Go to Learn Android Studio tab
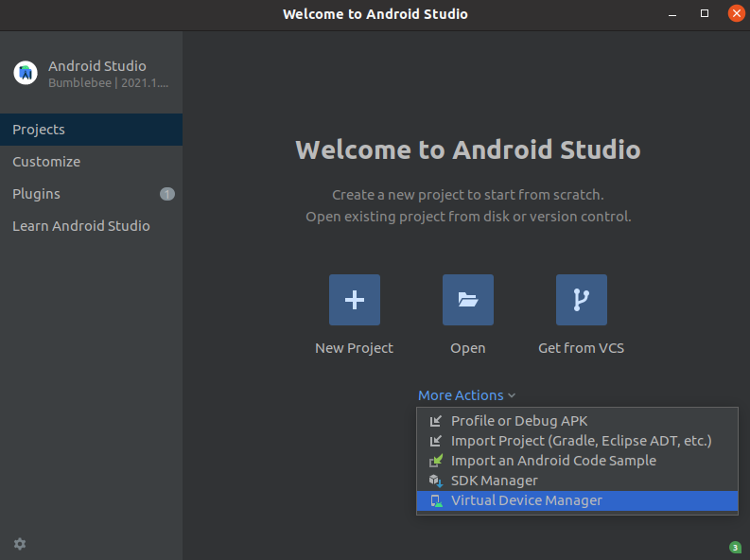This screenshot has height=560, width=750. (92, 226)
